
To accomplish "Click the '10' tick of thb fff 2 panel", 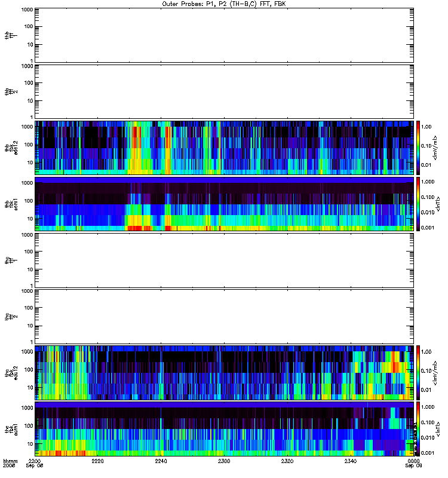I will (x=30, y=101).
